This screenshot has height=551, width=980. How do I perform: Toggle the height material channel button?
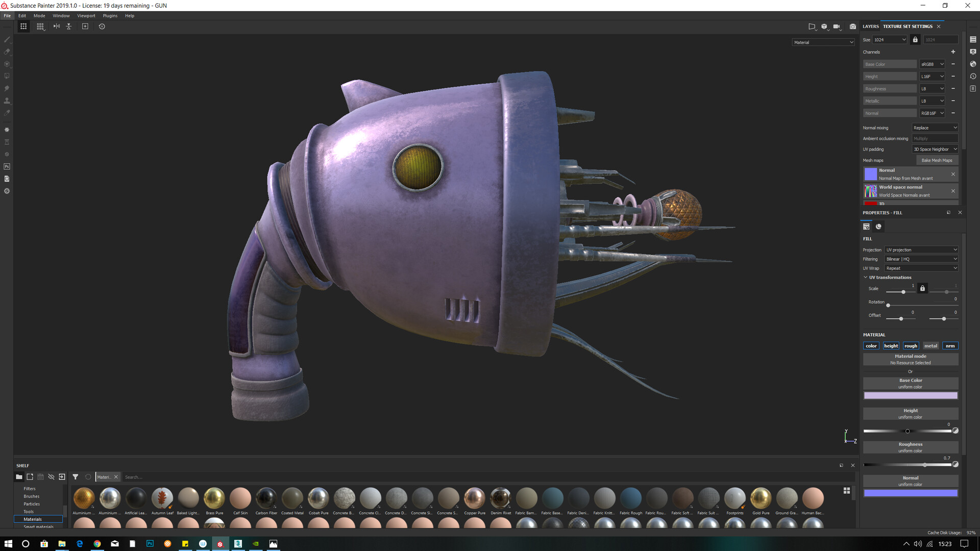point(891,346)
